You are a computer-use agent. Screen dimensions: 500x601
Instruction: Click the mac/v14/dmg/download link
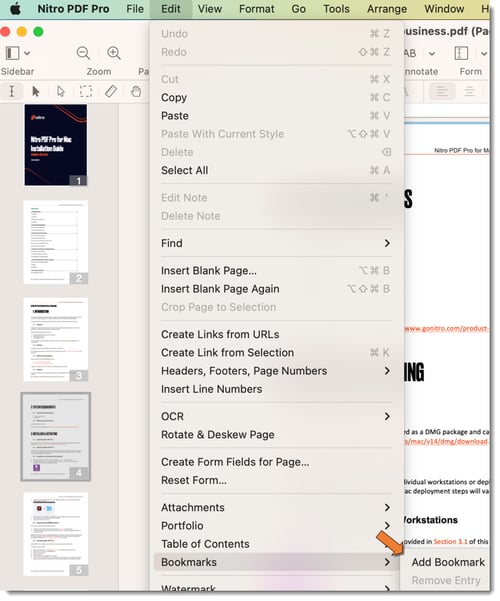(x=446, y=441)
